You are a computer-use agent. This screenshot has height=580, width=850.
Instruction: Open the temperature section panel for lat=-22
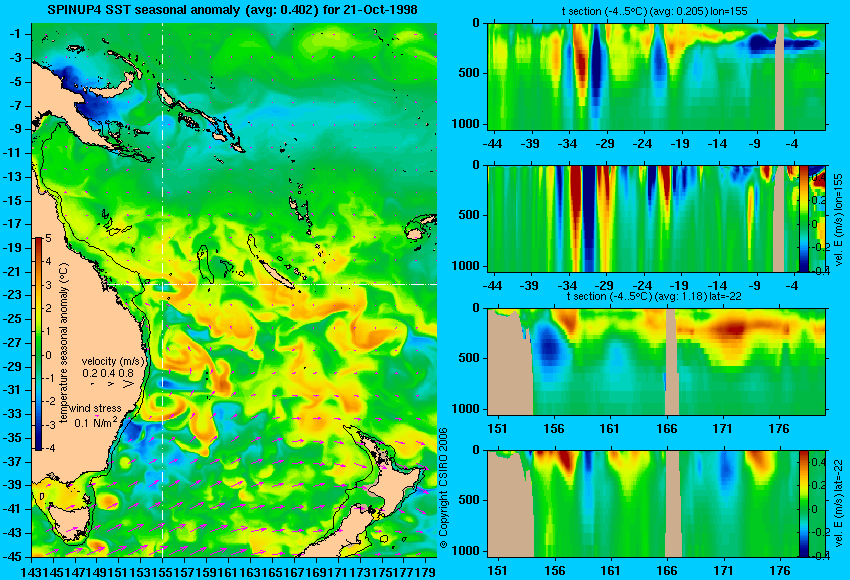pos(657,362)
